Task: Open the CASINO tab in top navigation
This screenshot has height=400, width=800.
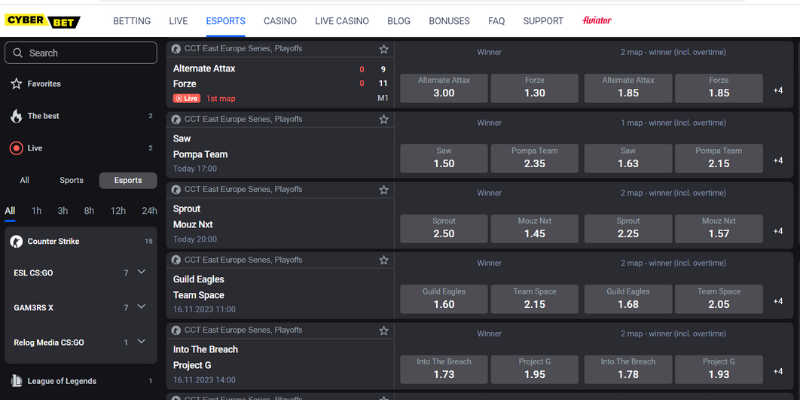Action: pos(280,21)
